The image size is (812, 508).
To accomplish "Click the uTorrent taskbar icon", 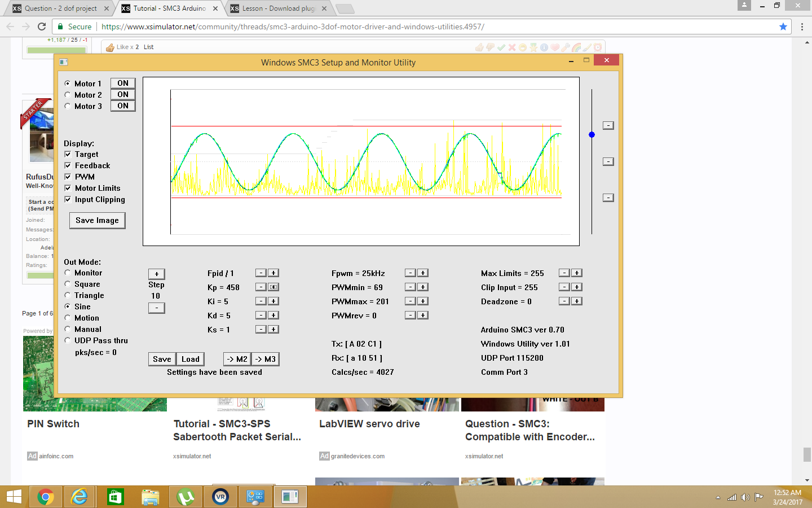I will 185,497.
